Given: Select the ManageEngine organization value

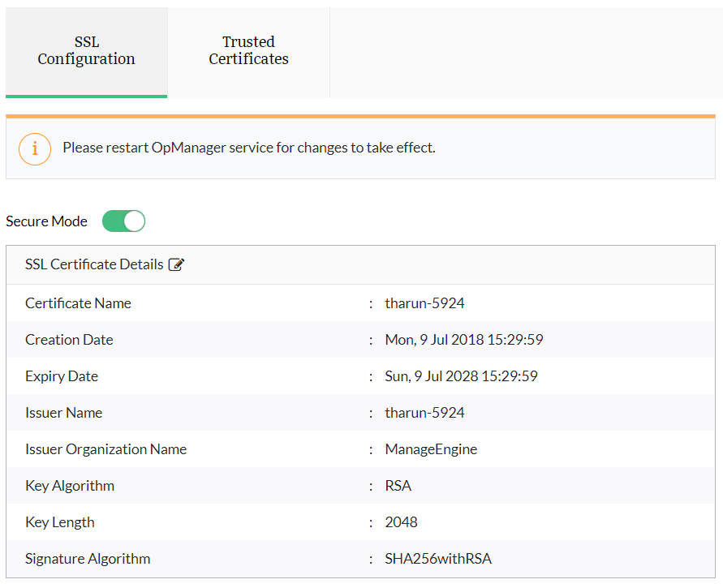Looking at the screenshot, I should (431, 449).
